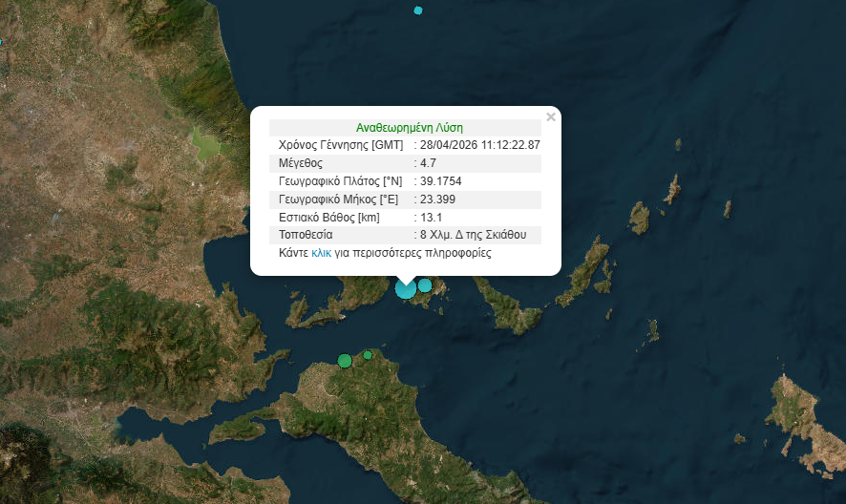Click the 'Χρόνος Γέννησης [GMT]' row label

click(x=340, y=145)
